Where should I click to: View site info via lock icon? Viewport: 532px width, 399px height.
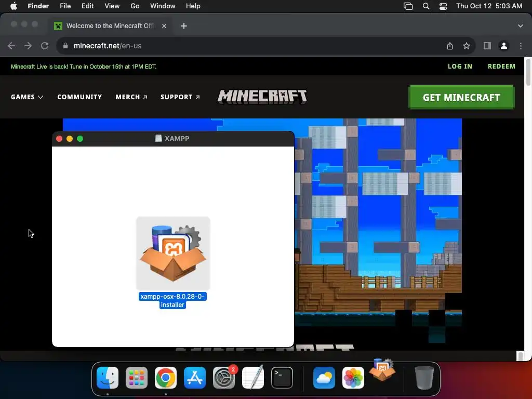click(65, 46)
